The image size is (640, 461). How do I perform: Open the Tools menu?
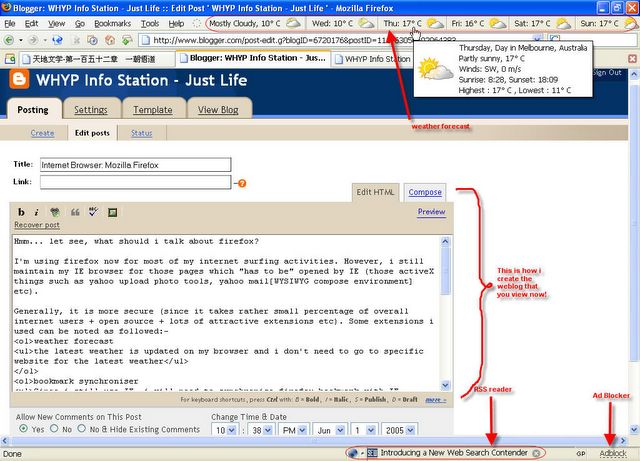(150, 24)
